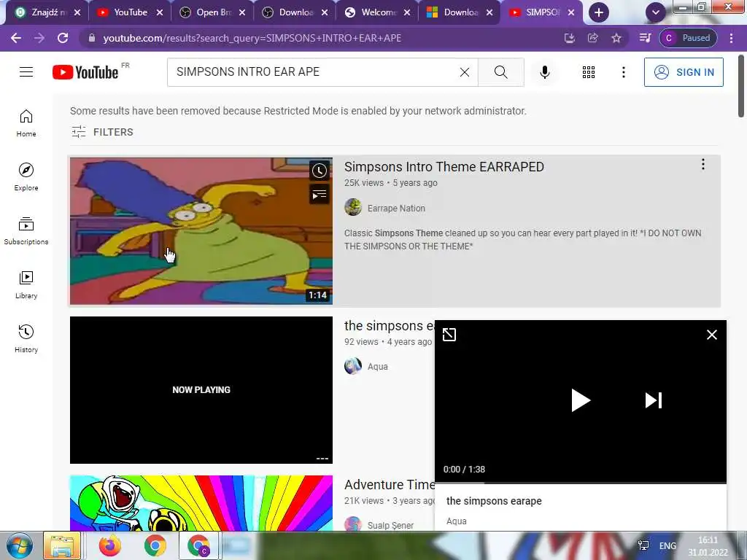Click the YouTube logo
The image size is (747, 560).
85,72
